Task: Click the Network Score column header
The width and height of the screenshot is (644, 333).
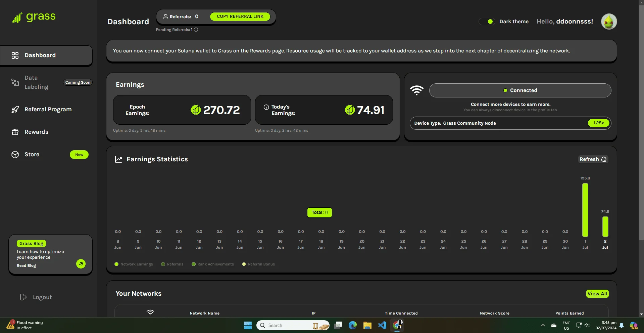Action: pos(495,313)
